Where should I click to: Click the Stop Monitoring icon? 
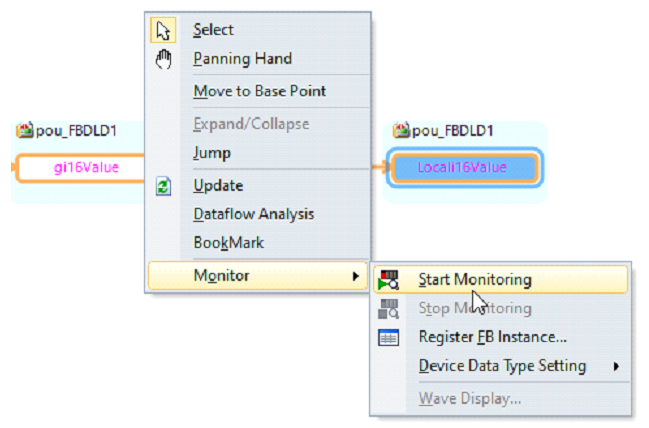(x=388, y=309)
